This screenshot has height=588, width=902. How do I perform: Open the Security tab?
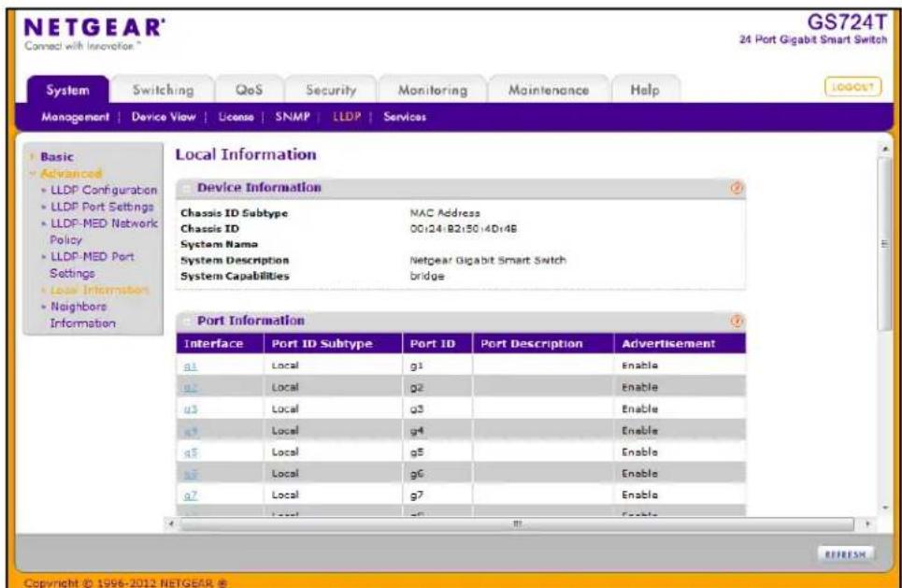331,91
